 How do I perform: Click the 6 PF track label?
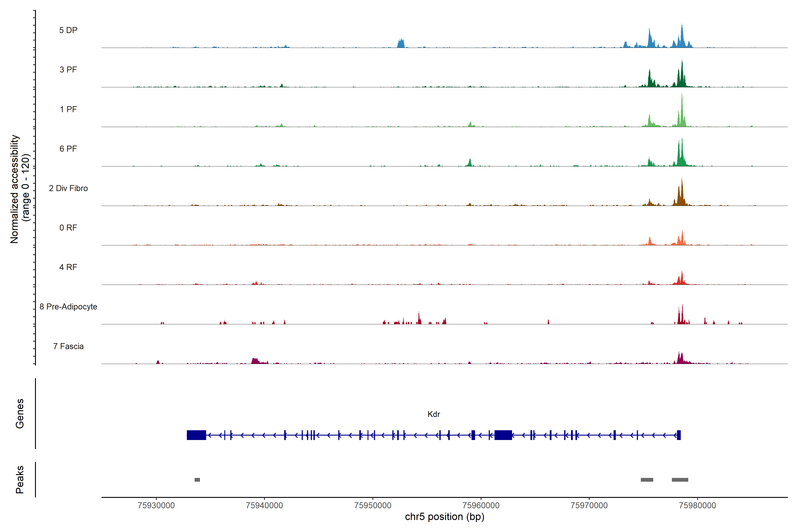[68, 149]
